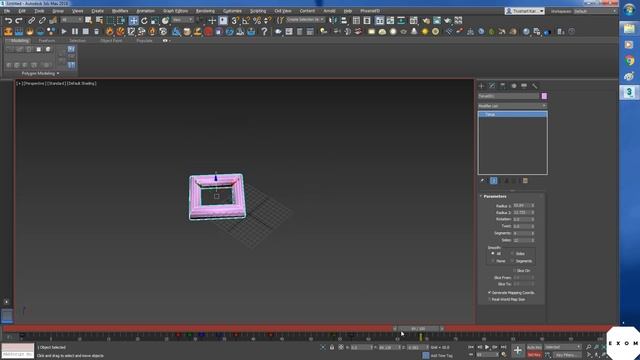
Task: Click the selection lock icon in status bar
Action: point(332,347)
